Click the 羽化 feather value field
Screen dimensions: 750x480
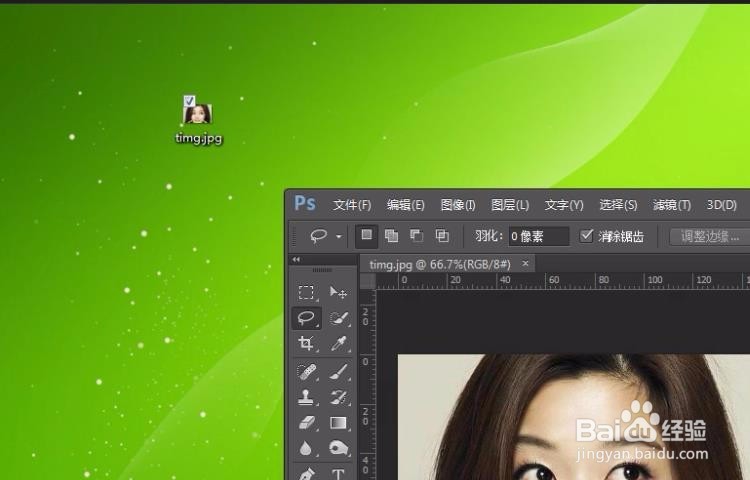pyautogui.click(x=539, y=237)
